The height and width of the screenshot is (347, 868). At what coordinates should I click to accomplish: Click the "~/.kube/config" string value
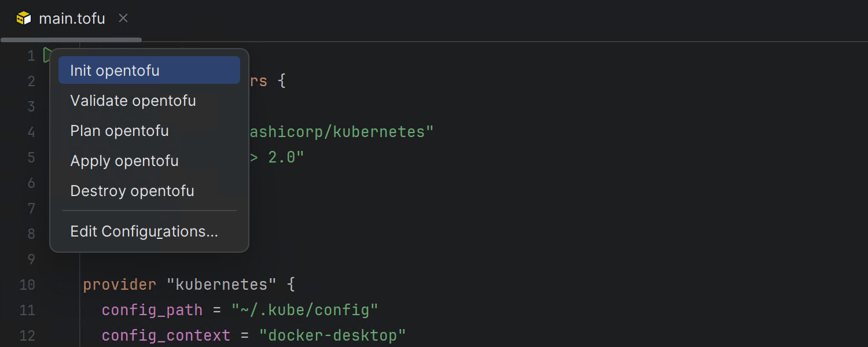[x=304, y=310]
